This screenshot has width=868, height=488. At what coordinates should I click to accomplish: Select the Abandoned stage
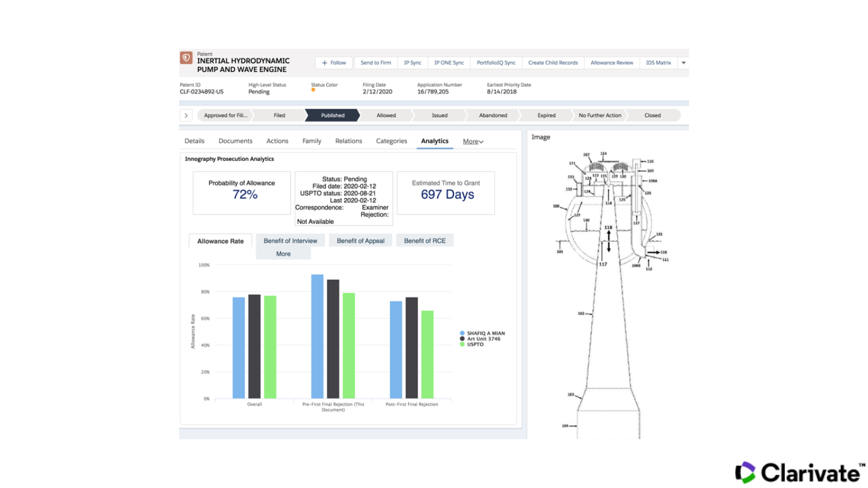tap(493, 115)
